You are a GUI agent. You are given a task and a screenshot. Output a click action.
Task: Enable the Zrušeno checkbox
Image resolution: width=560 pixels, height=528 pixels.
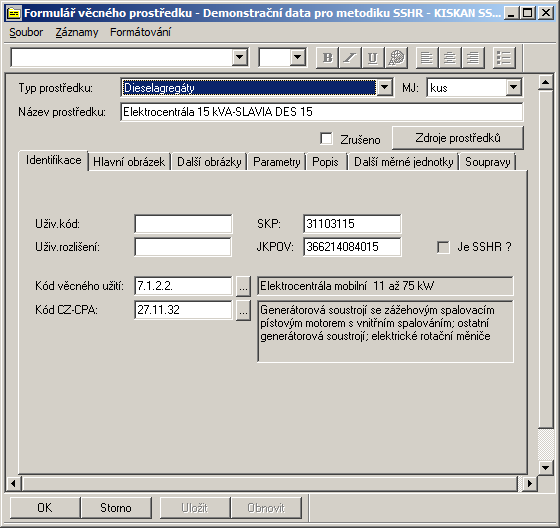(x=326, y=139)
